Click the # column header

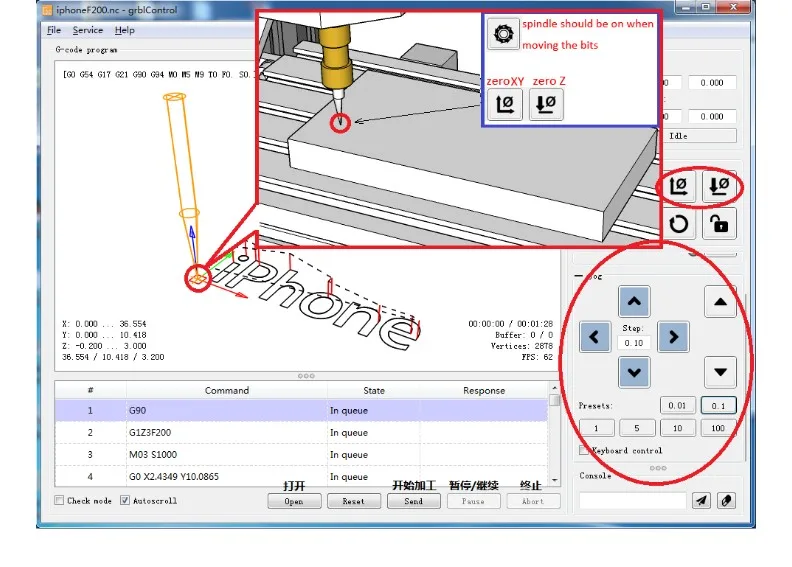click(x=90, y=390)
